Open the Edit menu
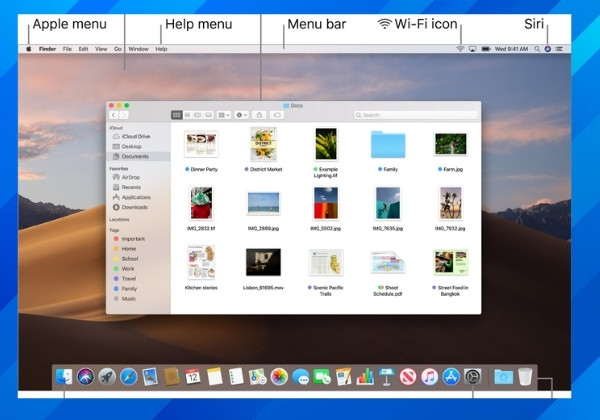 click(x=83, y=49)
